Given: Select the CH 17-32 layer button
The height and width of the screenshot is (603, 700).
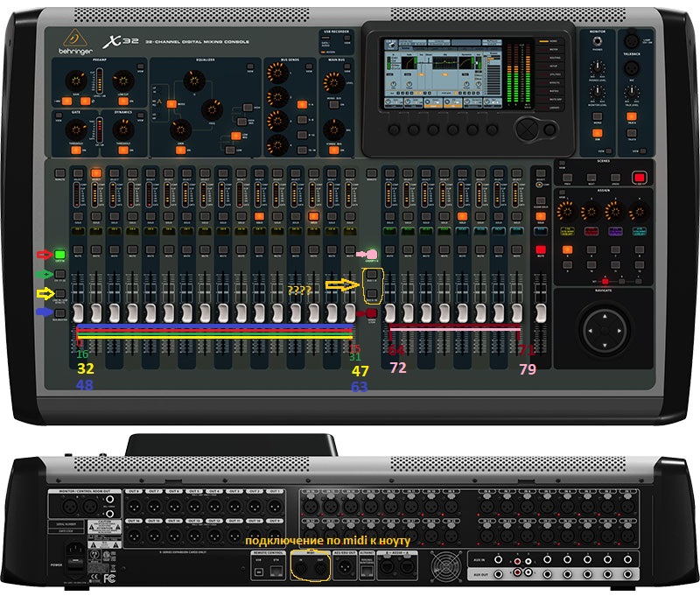Looking at the screenshot, I should pos(59,274).
